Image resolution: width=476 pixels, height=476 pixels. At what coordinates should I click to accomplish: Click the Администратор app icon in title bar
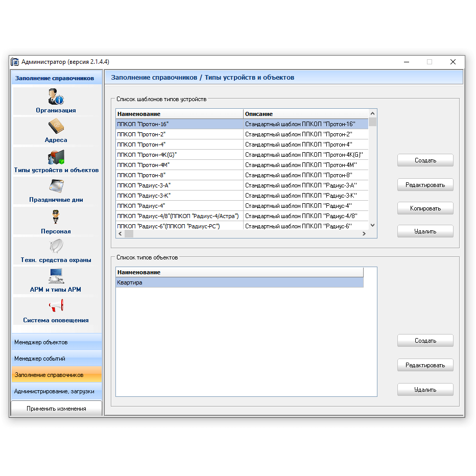coord(15,62)
